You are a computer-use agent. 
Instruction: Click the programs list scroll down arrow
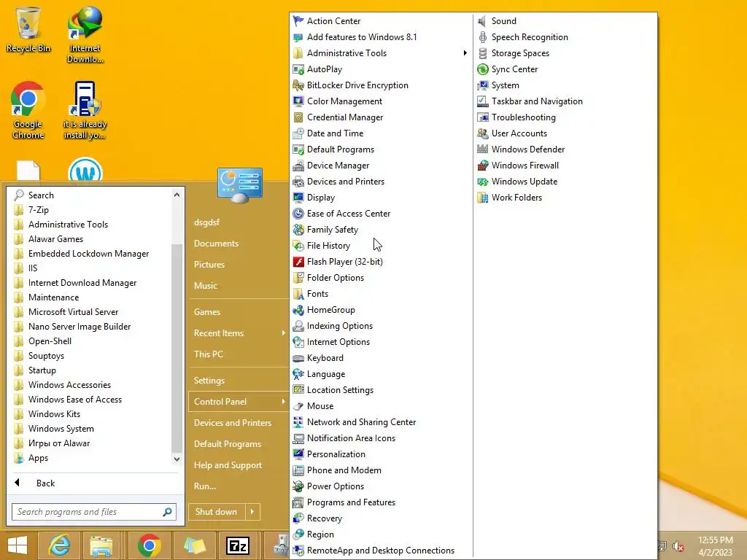(x=177, y=459)
